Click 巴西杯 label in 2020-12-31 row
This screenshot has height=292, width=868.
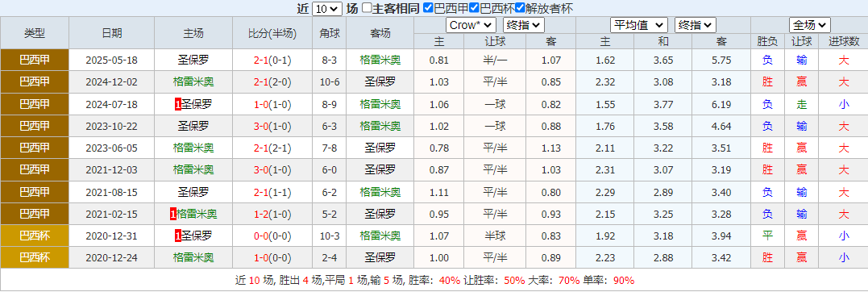[x=35, y=236]
